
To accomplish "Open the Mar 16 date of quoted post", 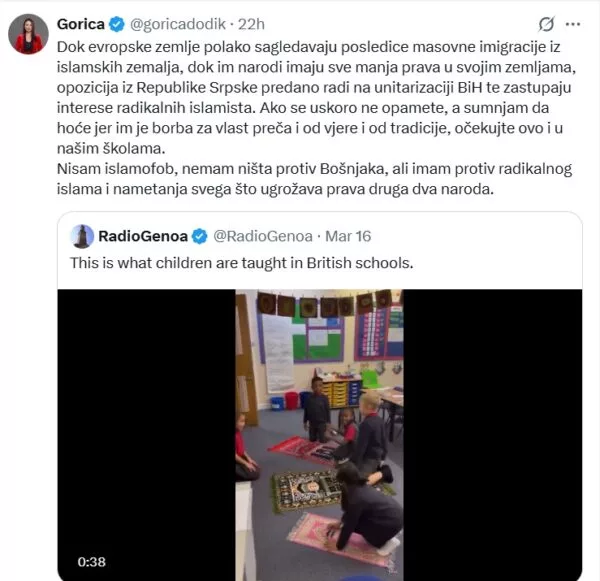I will 348,236.
